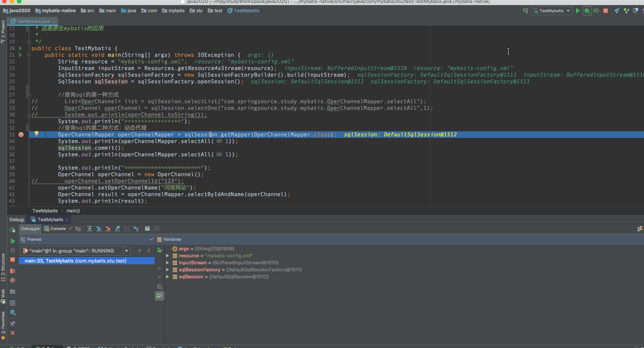The width and height of the screenshot is (644, 348).
Task: Add New Watch with green plus glasses icon
Action: click(x=159, y=250)
